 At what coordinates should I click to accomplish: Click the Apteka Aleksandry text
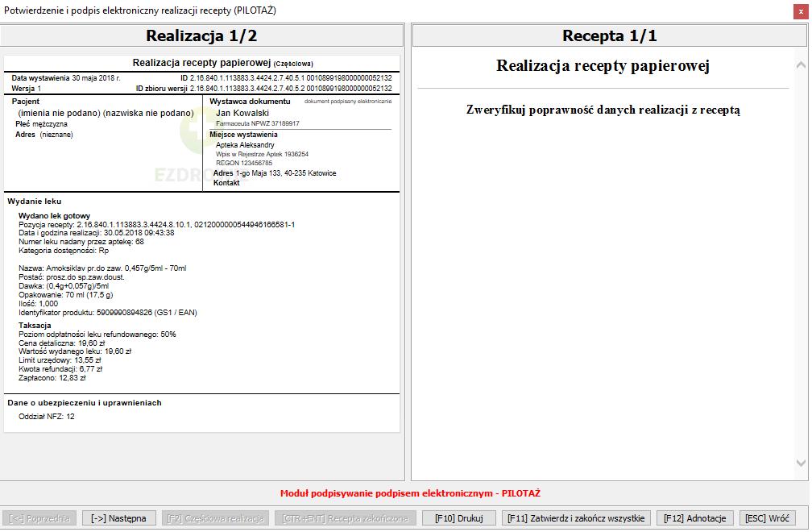click(245, 145)
